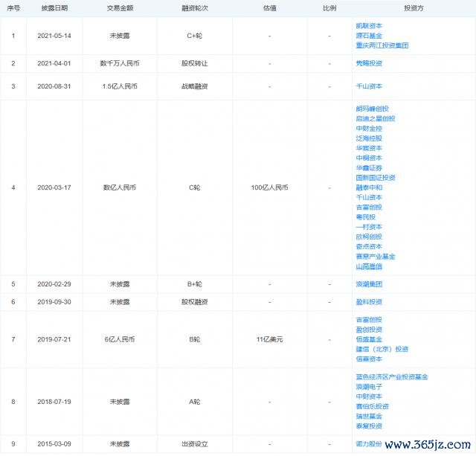Open the 奇点资本 investor link
Screen dimensions: 476x456
click(x=369, y=246)
